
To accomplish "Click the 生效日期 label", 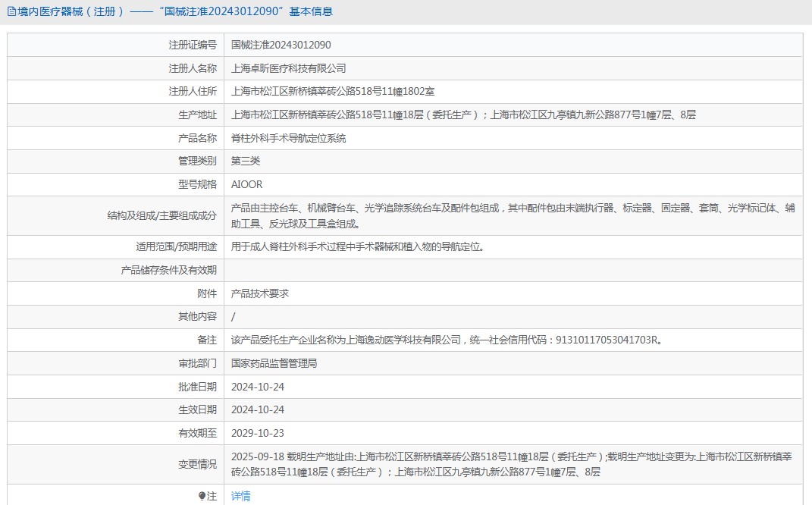I will tap(197, 409).
